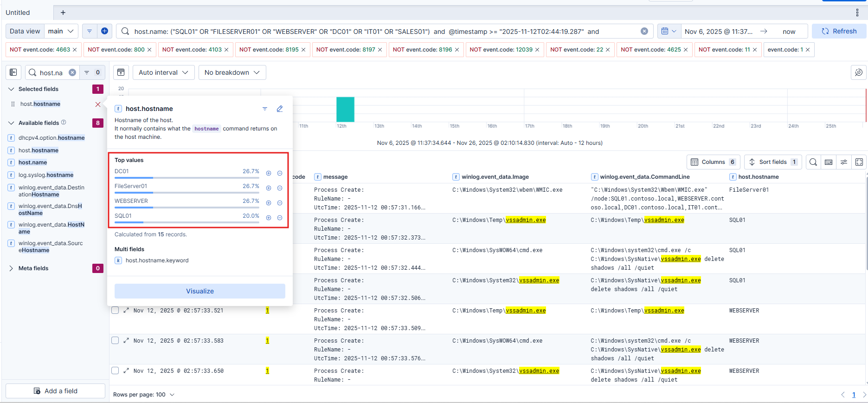The image size is (868, 403).
Task: Select the checkbox for the 02:57:33.521 row
Action: (x=115, y=311)
